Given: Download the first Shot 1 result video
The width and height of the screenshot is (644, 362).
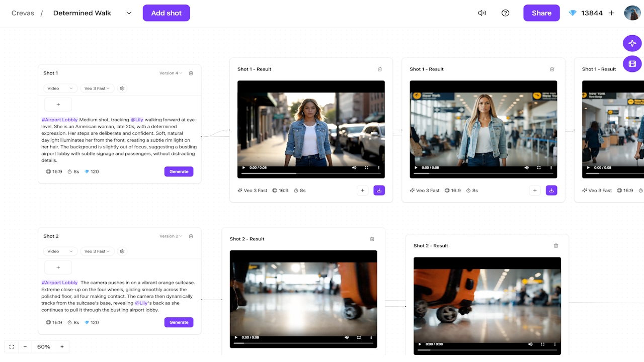Looking at the screenshot, I should pyautogui.click(x=379, y=190).
